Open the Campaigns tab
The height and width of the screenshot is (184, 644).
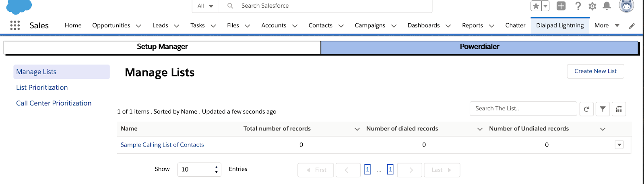click(x=370, y=25)
